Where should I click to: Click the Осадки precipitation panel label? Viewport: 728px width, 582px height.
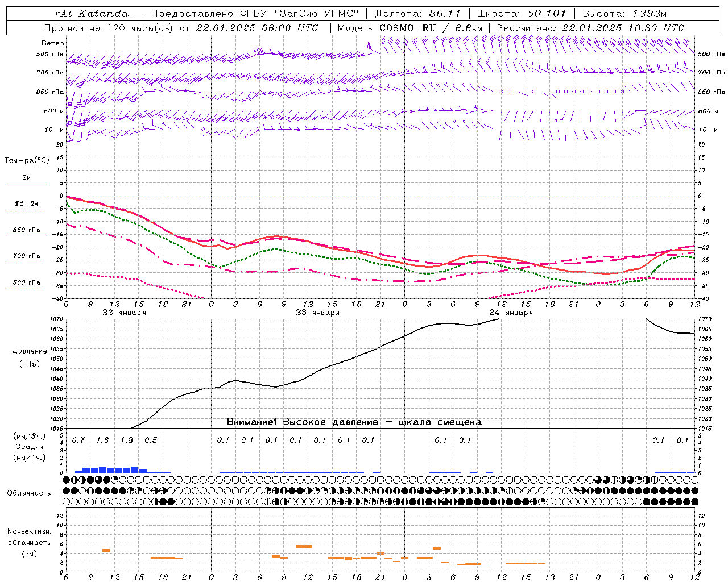pos(30,447)
